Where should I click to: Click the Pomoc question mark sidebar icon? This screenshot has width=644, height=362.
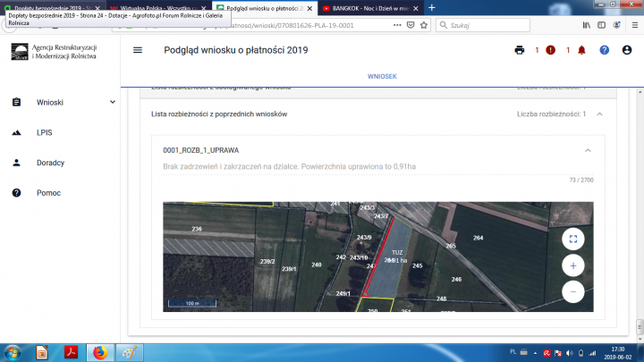tap(16, 193)
